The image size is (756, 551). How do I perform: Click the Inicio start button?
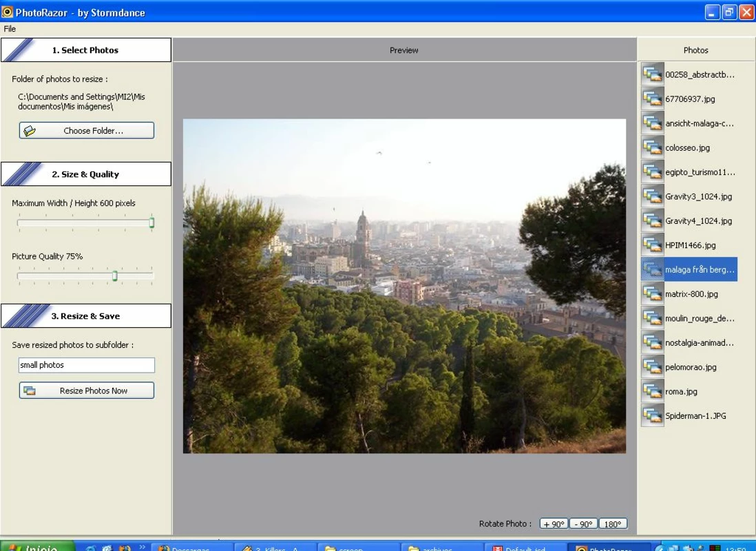click(x=38, y=546)
